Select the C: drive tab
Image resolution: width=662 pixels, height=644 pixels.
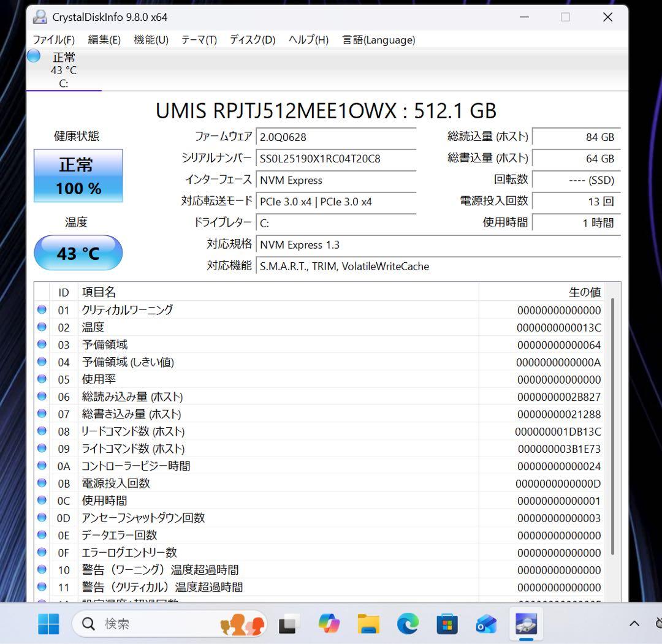[64, 70]
